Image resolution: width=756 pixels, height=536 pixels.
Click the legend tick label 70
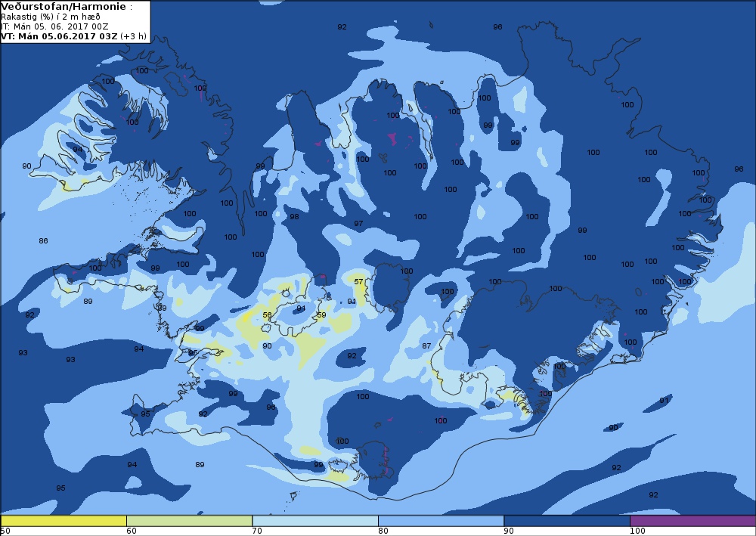click(x=257, y=531)
